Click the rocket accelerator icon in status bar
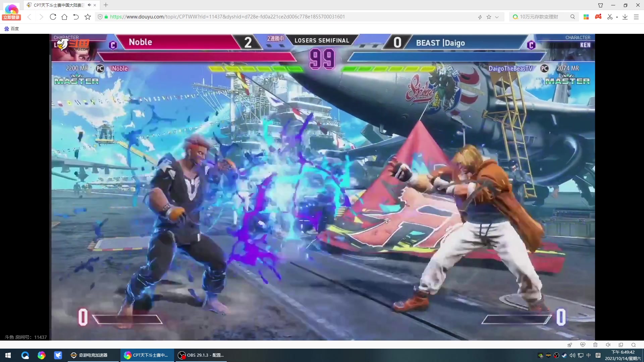The height and width of the screenshot is (362, 644). (x=570, y=345)
